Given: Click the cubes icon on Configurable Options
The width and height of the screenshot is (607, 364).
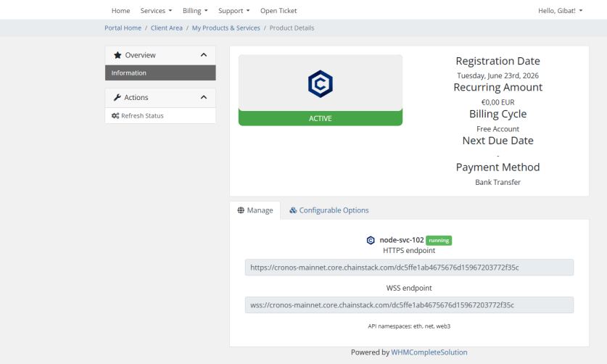Looking at the screenshot, I should [x=293, y=210].
